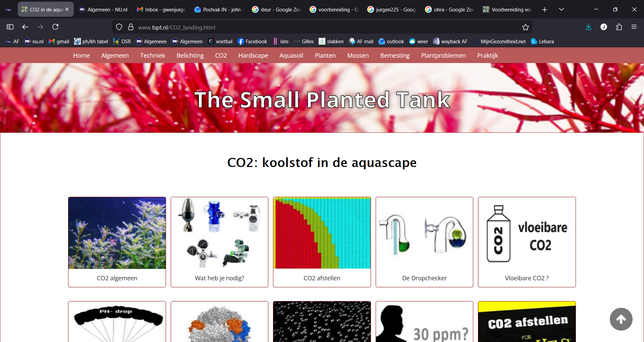The width and height of the screenshot is (644, 342).
Task: Toggle the browser sidebar icon
Action: point(10,27)
